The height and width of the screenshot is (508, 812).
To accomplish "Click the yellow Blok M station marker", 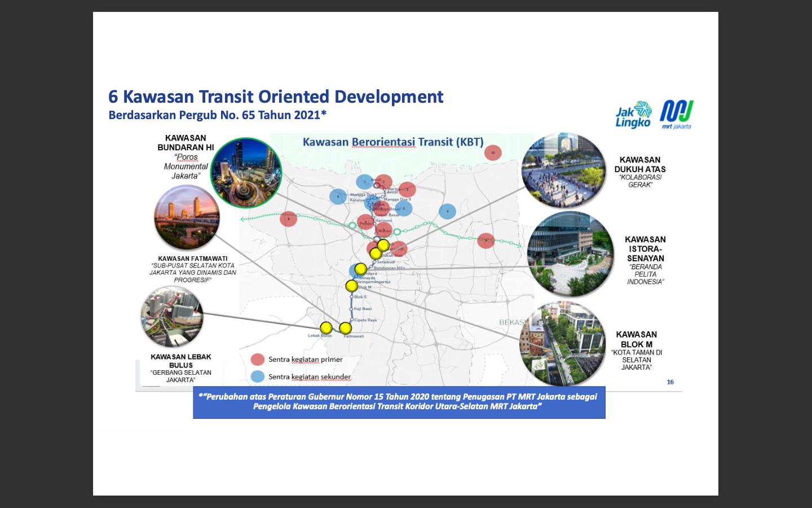I will [x=351, y=286].
